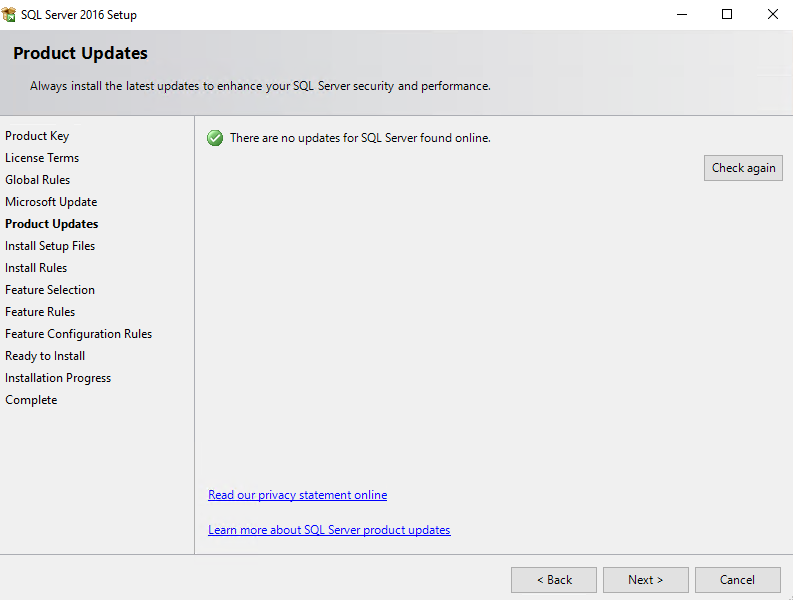The height and width of the screenshot is (600, 793).
Task: Click Feature Configuration Rules step
Action: [78, 334]
